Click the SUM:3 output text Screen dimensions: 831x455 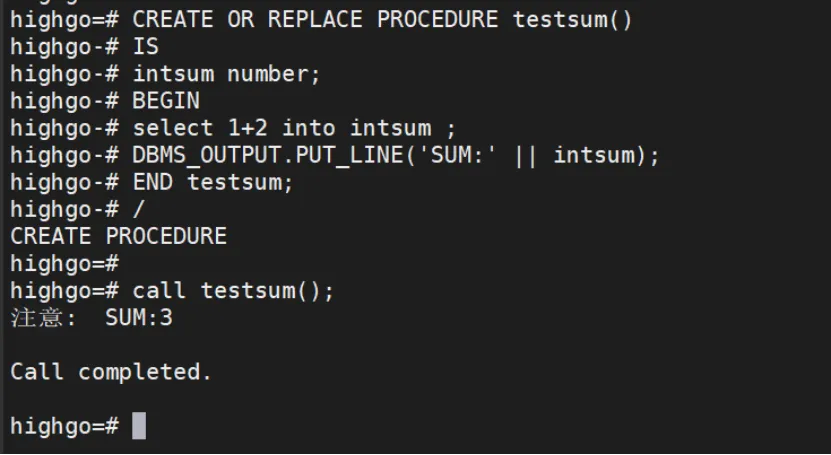(x=139, y=318)
